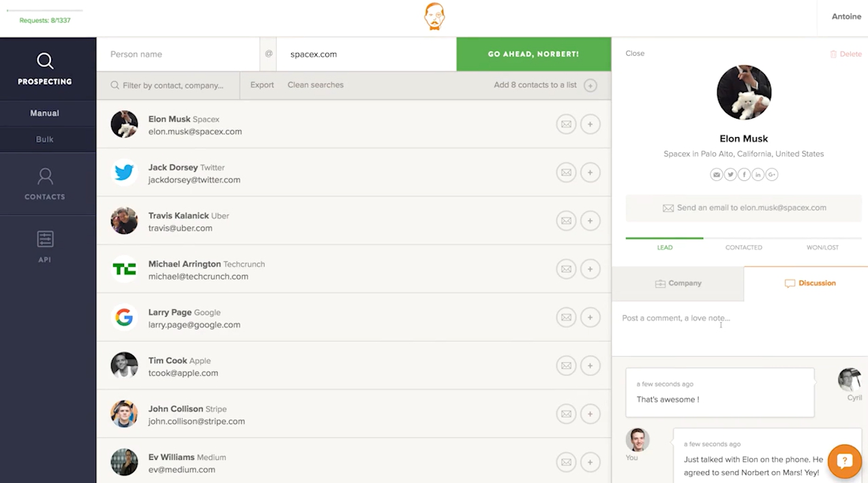Viewport: 868px width, 483px height.
Task: Open Elon Musk's LinkedIn profile icon
Action: pos(758,175)
